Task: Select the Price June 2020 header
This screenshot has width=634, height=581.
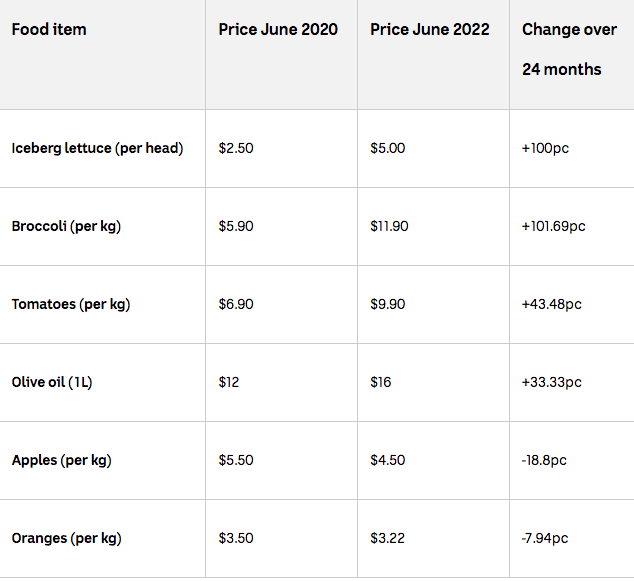Action: [278, 30]
